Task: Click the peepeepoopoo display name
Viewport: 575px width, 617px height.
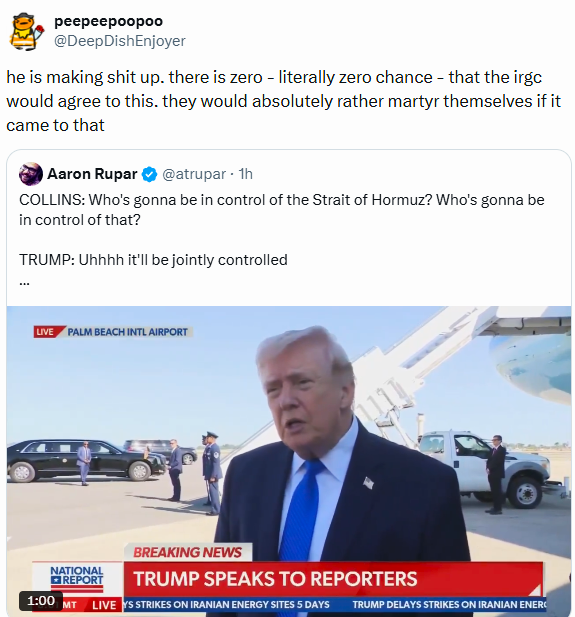Action: [108, 21]
